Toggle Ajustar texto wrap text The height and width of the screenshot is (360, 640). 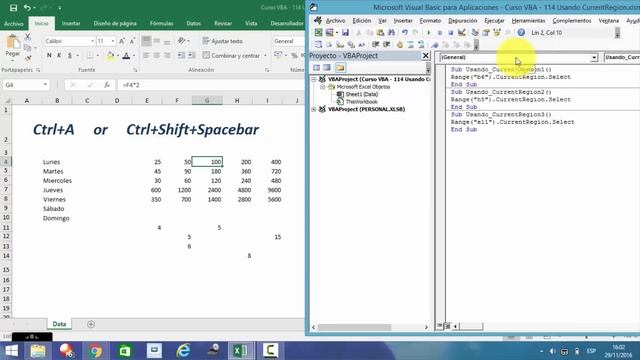[x=223, y=41]
